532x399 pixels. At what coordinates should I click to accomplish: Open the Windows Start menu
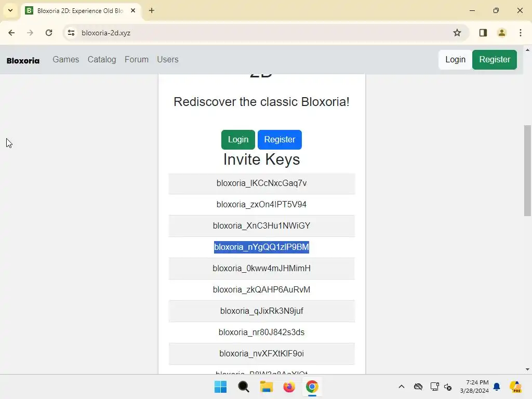[x=220, y=387]
